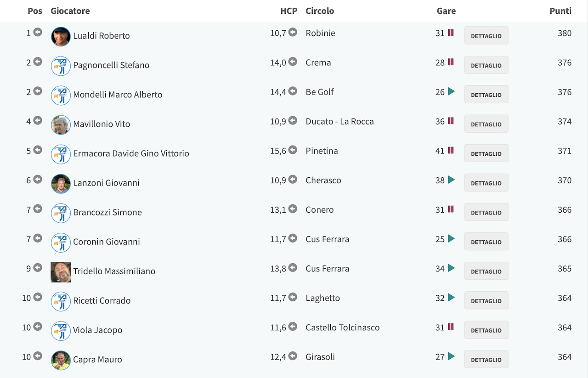Click the position arrow icon beside Lualdi Roberto
The width and height of the screenshot is (588, 378).
(38, 32)
